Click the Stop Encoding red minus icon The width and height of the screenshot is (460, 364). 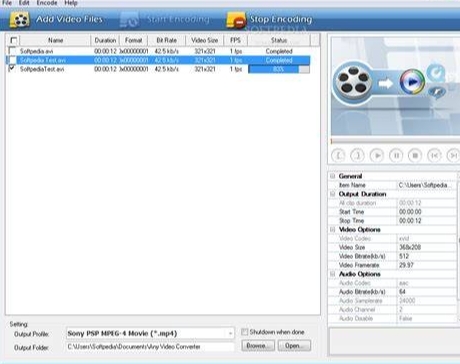pos(236,20)
